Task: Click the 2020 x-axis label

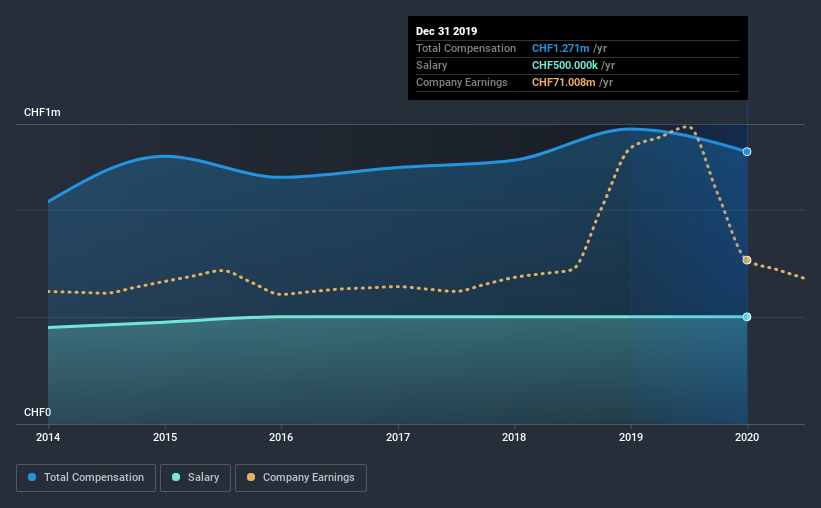Action: point(747,437)
